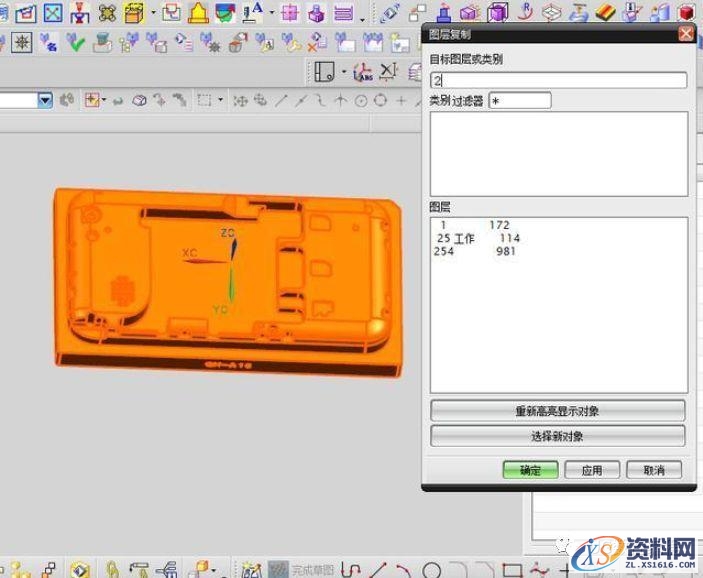Click the yellow bell-shaped toolbar icon
Viewport: 703px width, 578px height.
click(198, 14)
